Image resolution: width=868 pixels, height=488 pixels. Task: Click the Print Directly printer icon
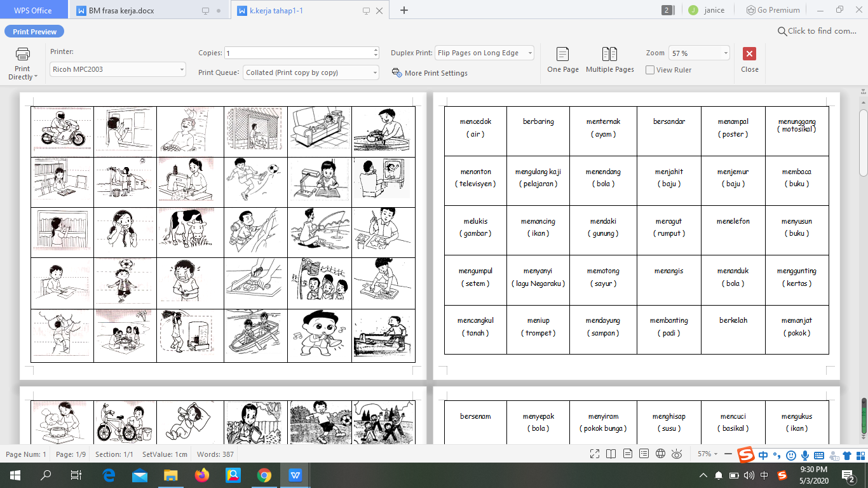click(x=22, y=53)
